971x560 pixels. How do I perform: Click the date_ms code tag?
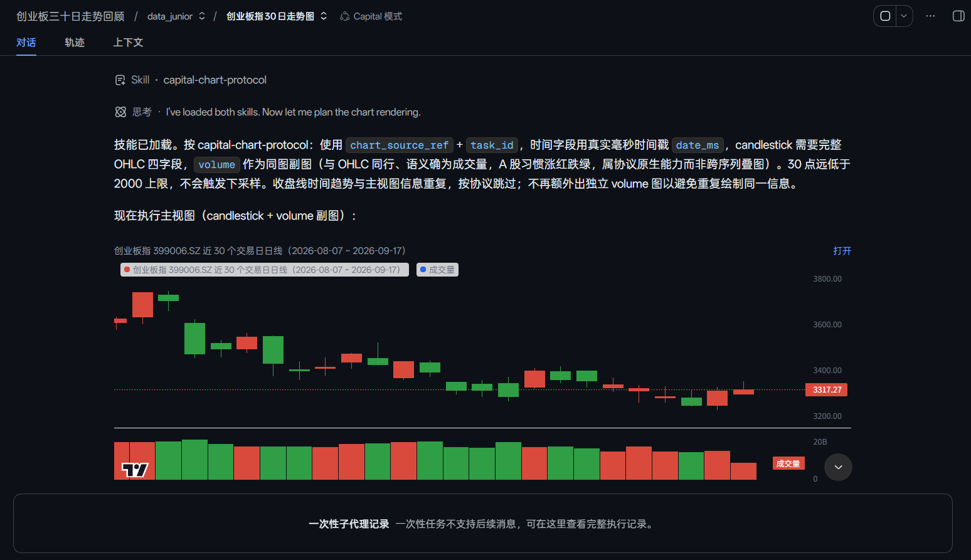pyautogui.click(x=698, y=145)
